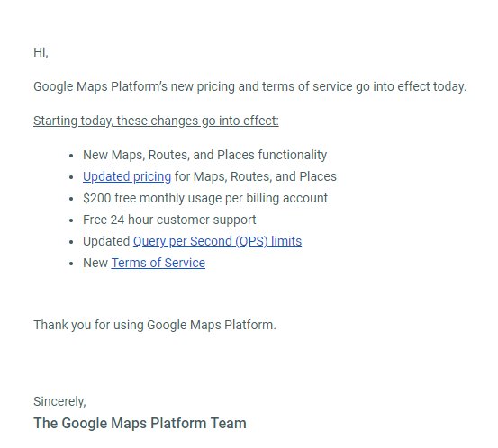Viewport: 498px width, 448px height.
Task: Click the bullet dot before New Maps, Routes
Action: pyautogui.click(x=71, y=156)
